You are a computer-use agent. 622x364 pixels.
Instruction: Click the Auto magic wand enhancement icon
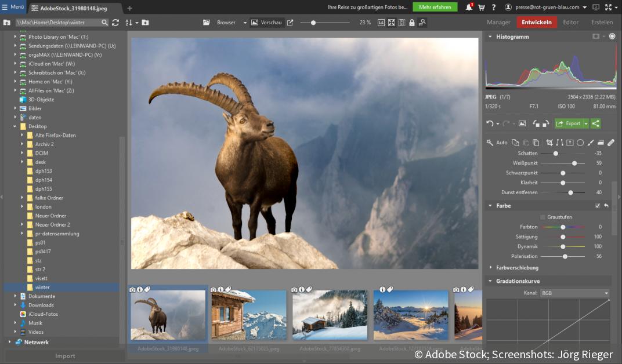[x=490, y=143]
